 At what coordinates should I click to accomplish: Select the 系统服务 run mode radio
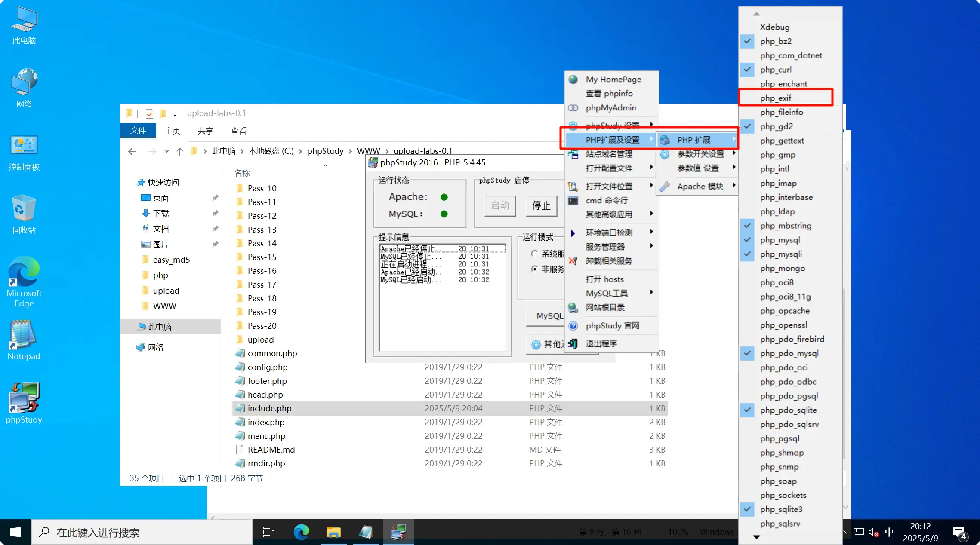pos(534,254)
